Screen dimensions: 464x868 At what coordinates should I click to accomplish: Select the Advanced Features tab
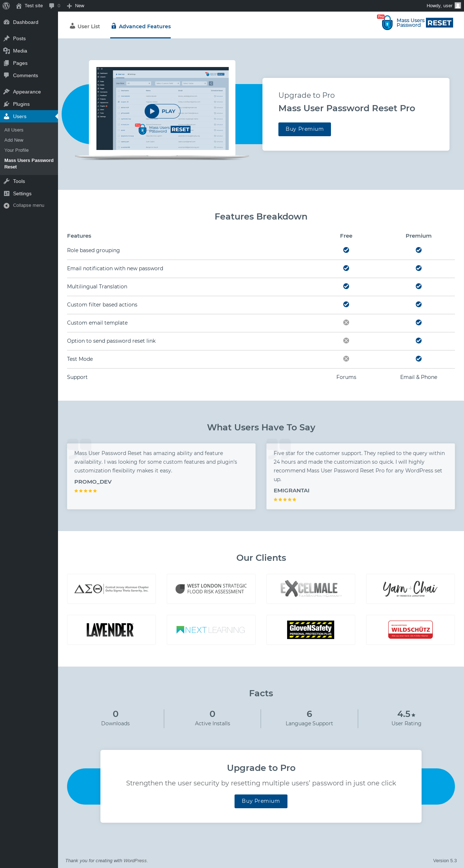pyautogui.click(x=141, y=26)
